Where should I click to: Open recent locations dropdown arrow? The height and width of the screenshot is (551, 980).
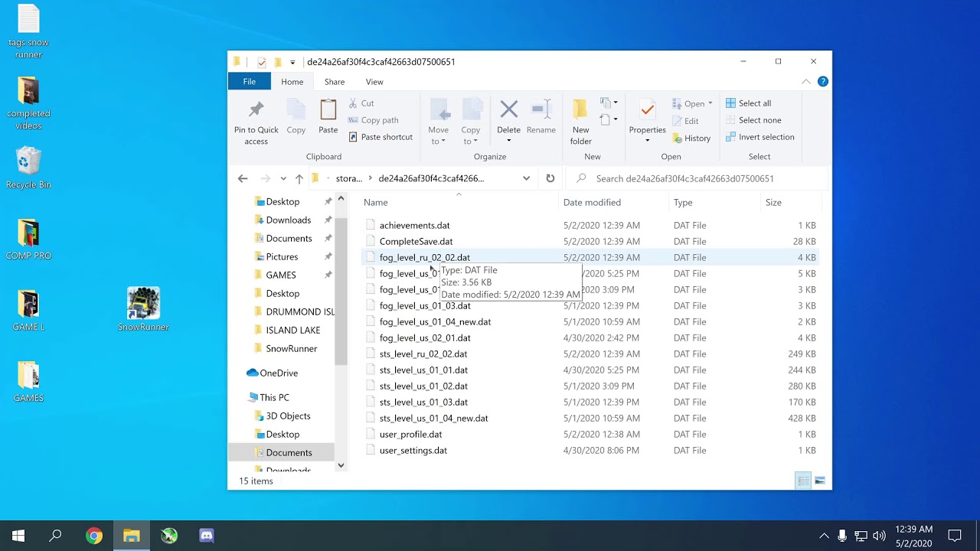click(283, 178)
